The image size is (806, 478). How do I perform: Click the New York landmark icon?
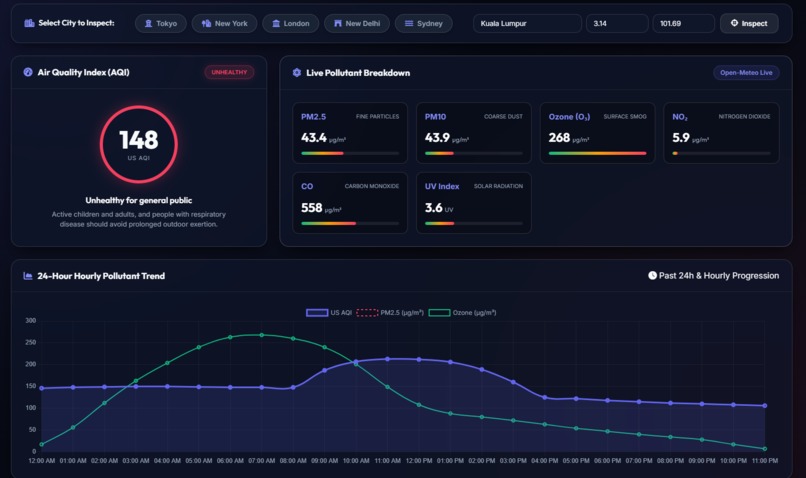click(207, 24)
